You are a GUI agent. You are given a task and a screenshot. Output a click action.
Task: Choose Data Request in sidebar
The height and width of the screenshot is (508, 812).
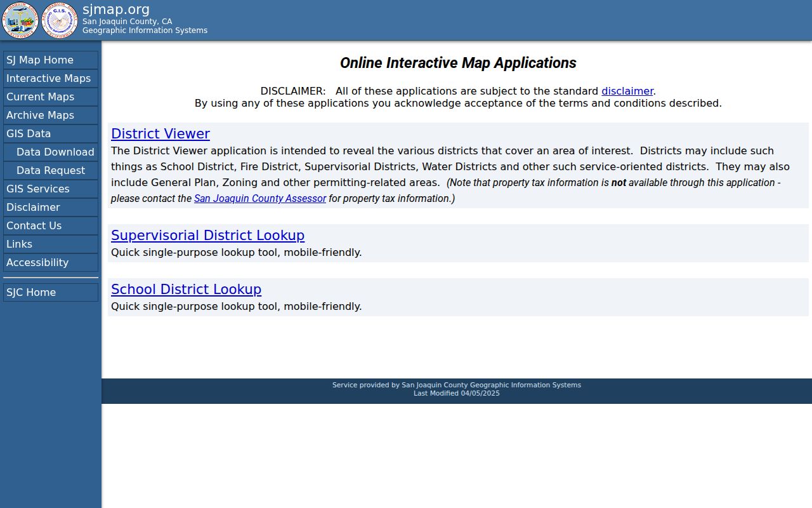point(51,170)
